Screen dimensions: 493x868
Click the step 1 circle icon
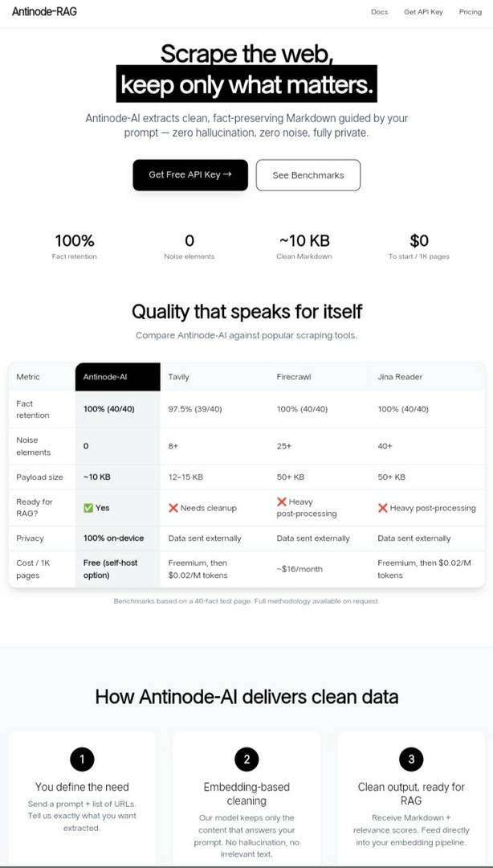tap(82, 759)
